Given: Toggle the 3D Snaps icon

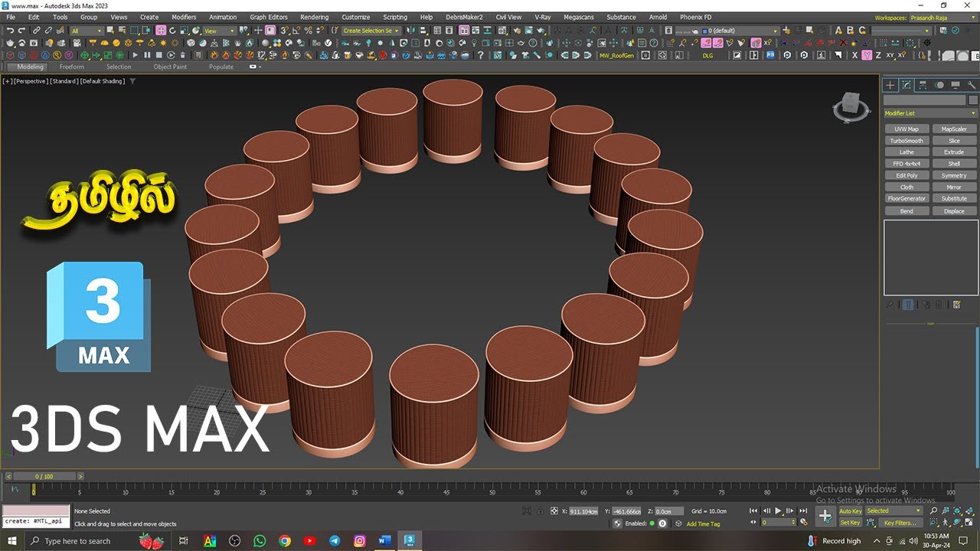Looking at the screenshot, I should click(x=284, y=31).
